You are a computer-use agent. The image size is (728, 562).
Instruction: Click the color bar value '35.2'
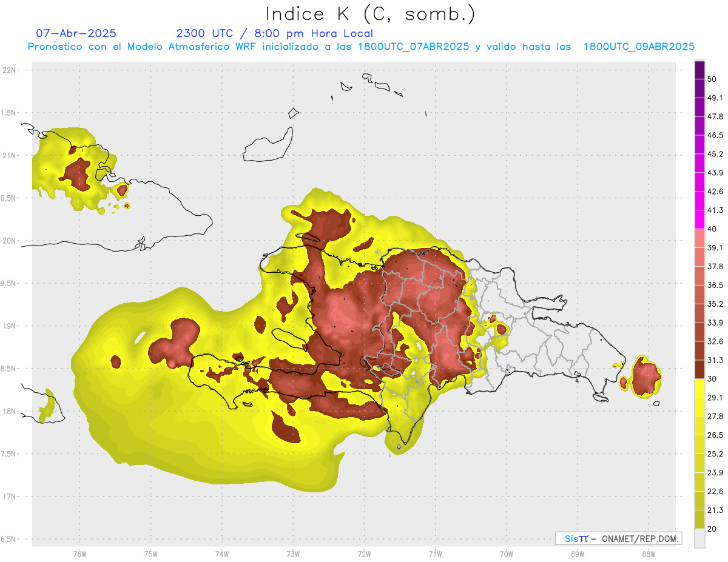pos(715,304)
